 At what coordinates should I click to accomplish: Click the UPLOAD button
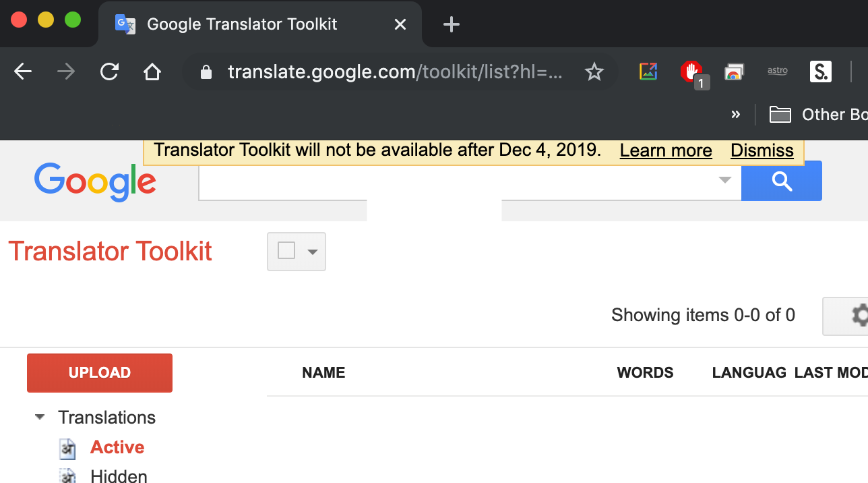click(x=100, y=373)
